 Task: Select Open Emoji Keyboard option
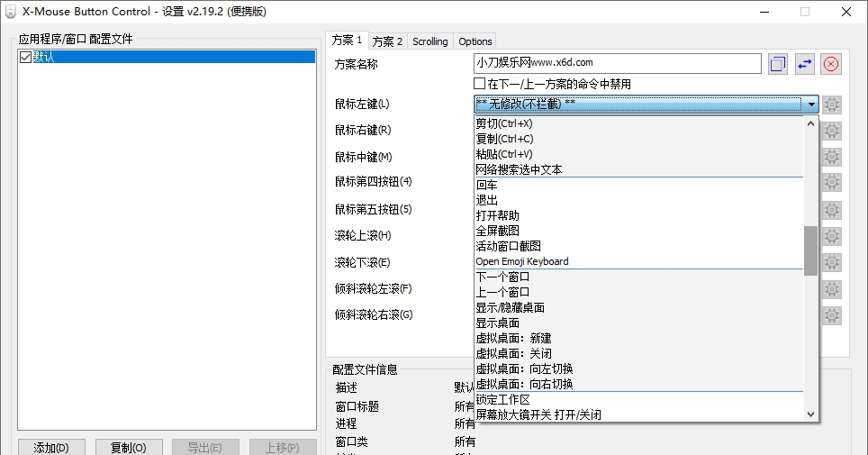[638, 261]
